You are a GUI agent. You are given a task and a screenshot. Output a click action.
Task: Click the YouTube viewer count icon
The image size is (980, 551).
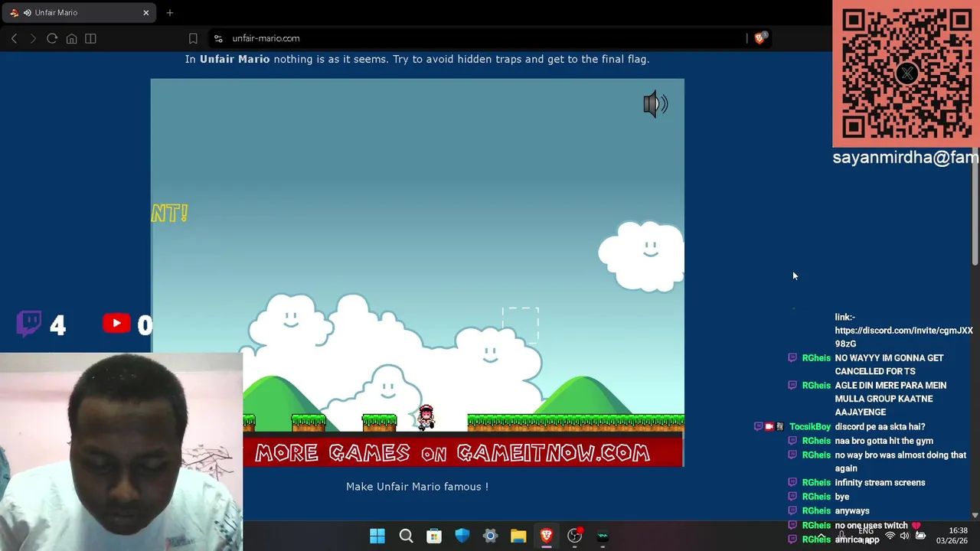116,324
